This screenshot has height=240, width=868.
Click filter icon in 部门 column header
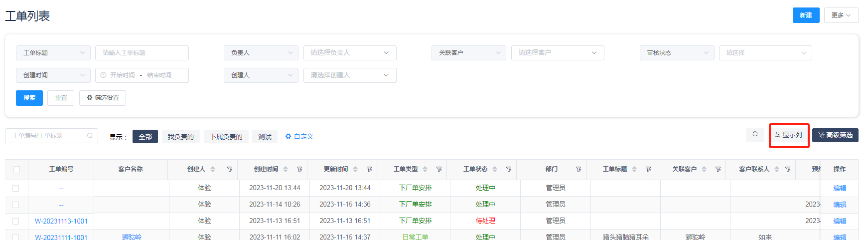(x=579, y=170)
